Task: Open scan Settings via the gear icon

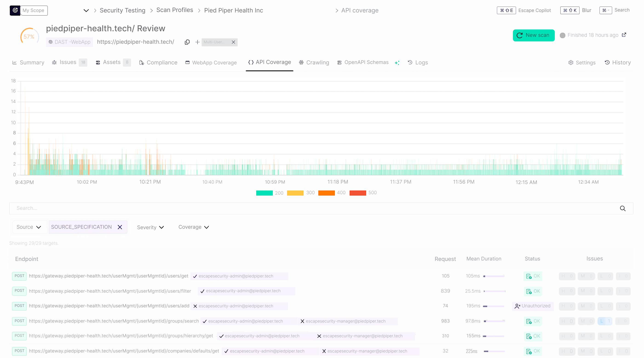Action: (x=571, y=63)
